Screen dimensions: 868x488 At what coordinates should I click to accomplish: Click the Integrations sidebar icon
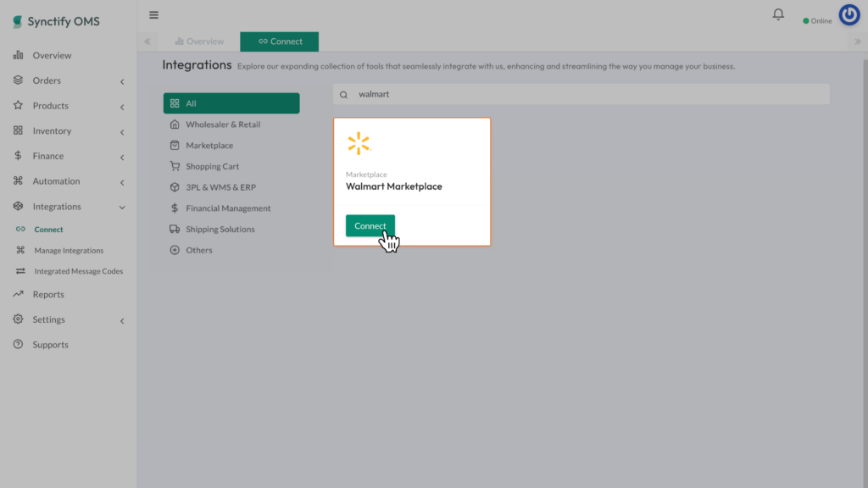19,206
